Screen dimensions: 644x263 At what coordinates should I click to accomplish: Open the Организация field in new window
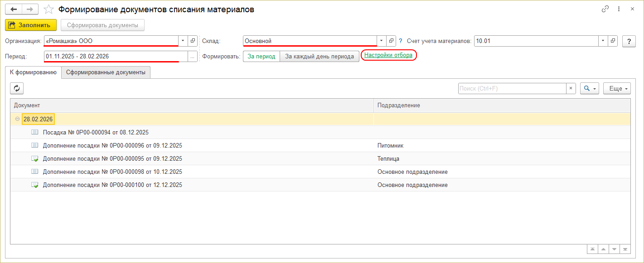(193, 41)
